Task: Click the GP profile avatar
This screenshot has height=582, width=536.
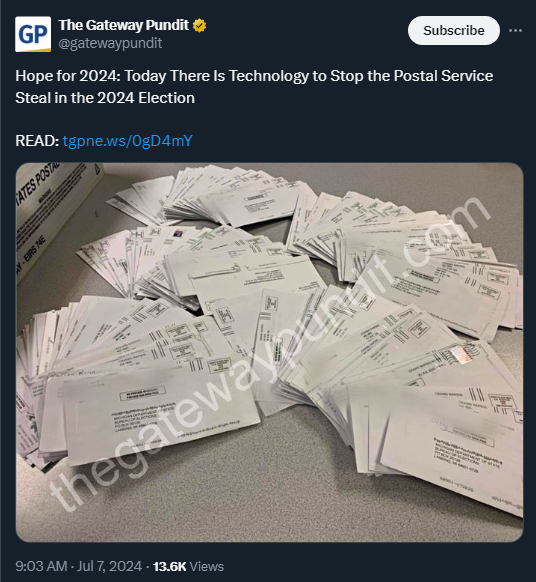Action: click(x=33, y=34)
